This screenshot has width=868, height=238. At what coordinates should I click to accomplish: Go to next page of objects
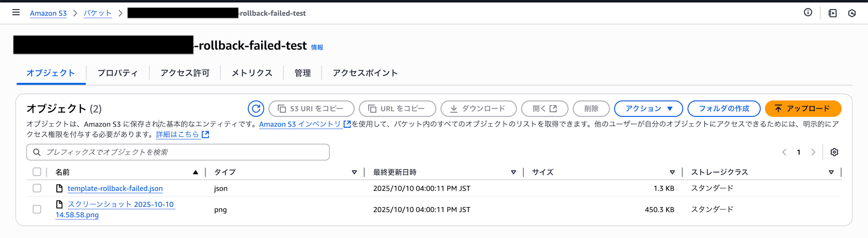(x=813, y=152)
